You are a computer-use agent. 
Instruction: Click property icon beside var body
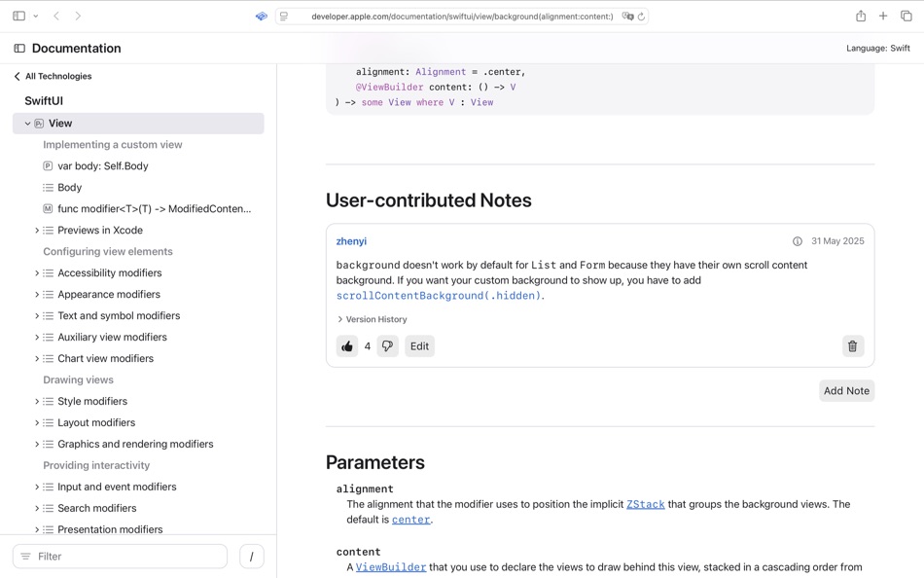pyautogui.click(x=48, y=166)
